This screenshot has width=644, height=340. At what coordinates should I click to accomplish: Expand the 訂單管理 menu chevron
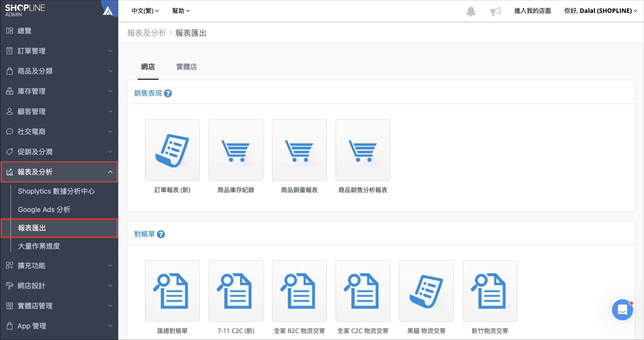[x=110, y=51]
